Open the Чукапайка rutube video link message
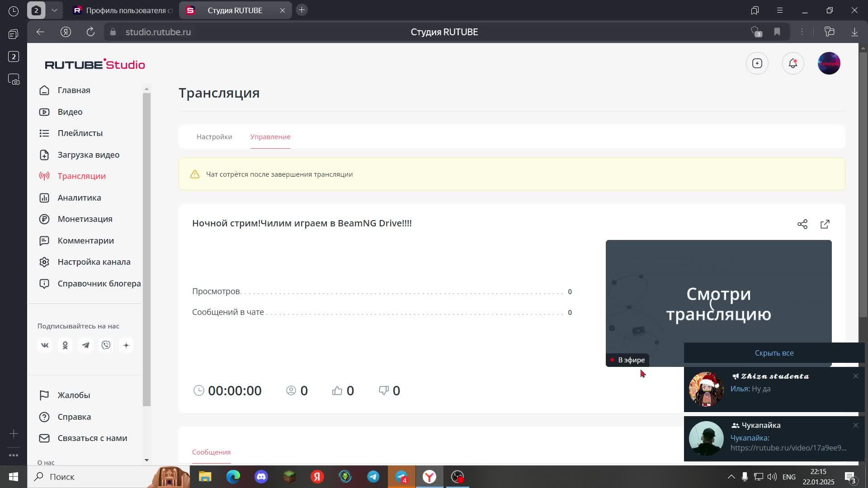The height and width of the screenshot is (488, 868). [x=788, y=448]
